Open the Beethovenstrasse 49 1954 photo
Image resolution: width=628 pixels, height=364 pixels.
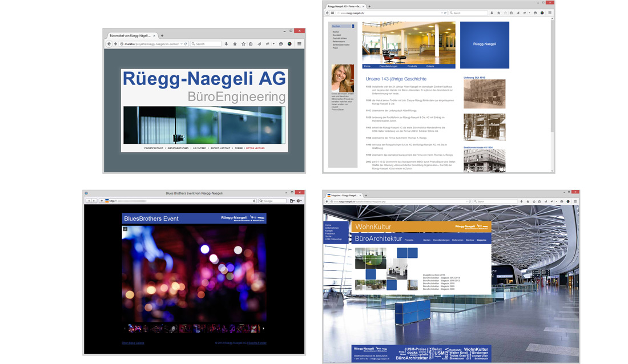coord(485,160)
